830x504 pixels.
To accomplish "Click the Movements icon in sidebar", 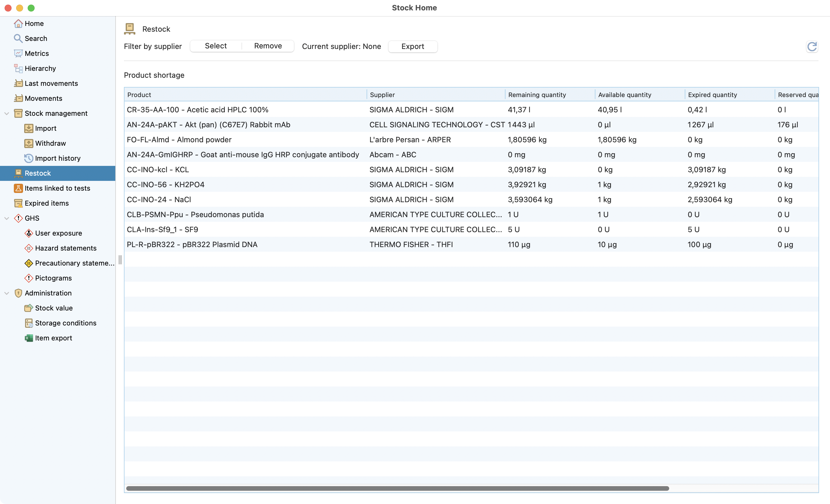I will coord(18,98).
